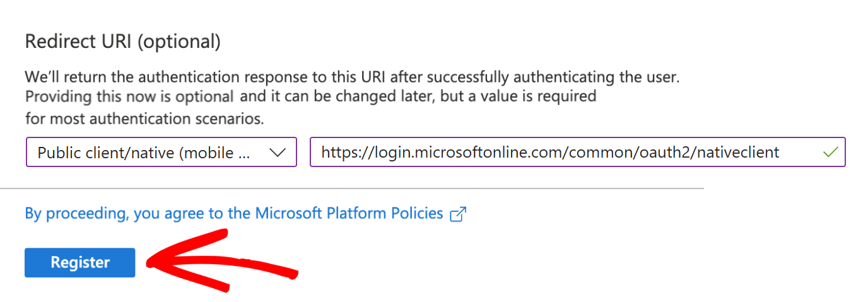Screen dimensions: 868x302
Task: Click the red arrow annotation
Action: [221, 262]
